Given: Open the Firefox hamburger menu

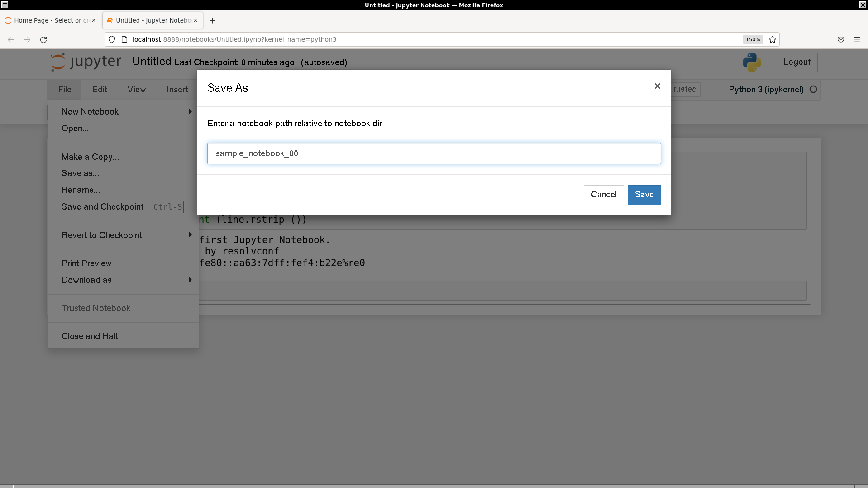Looking at the screenshot, I should click(857, 39).
